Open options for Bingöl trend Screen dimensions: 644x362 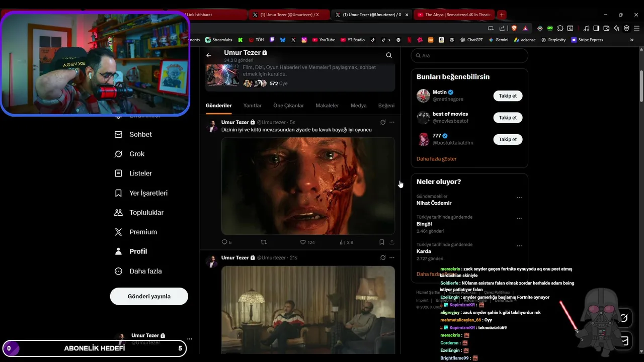tap(519, 218)
